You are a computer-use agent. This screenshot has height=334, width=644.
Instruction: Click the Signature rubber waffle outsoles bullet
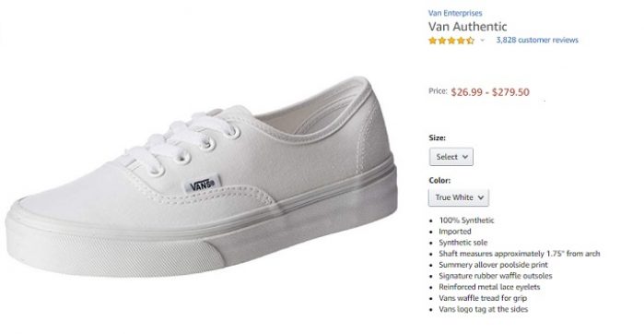496,276
